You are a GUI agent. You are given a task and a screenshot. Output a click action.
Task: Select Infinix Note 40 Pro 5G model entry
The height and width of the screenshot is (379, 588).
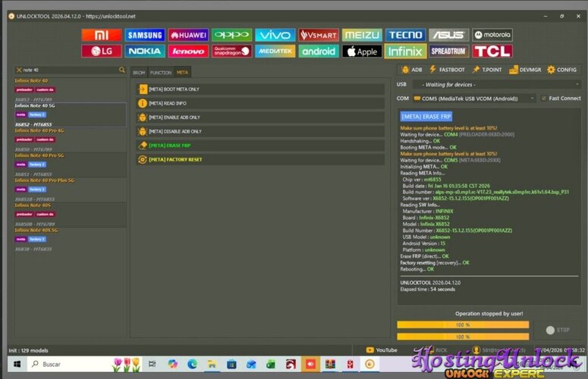[x=71, y=164]
